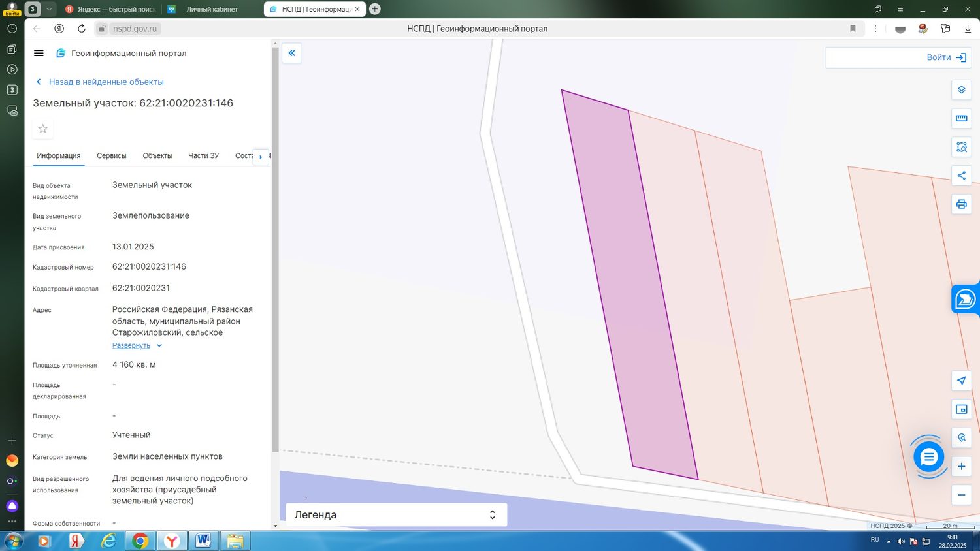
Task: Open browser downloads
Action: tap(968, 29)
